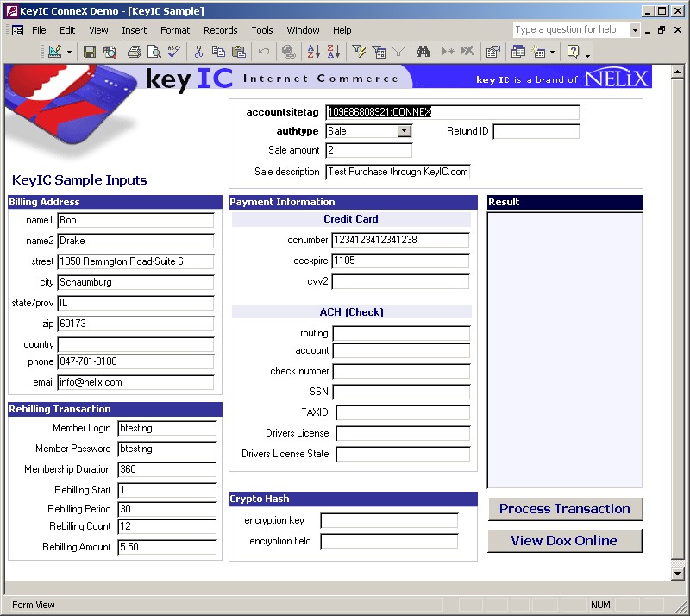
Task: Expand the New Object dropdown arrow
Action: click(553, 53)
